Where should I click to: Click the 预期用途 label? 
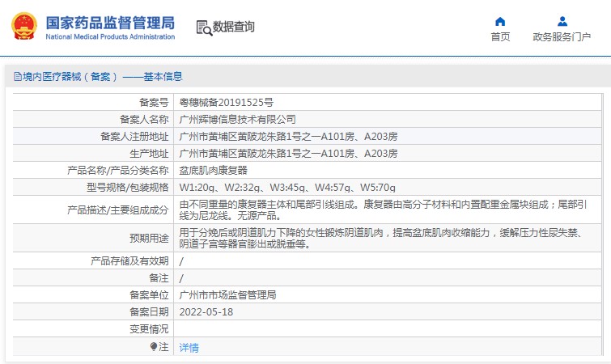(149, 238)
